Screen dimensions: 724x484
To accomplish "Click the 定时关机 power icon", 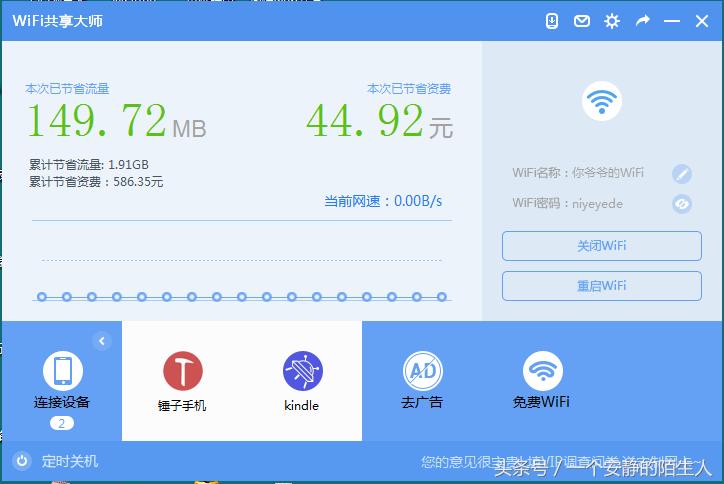I will [22, 461].
